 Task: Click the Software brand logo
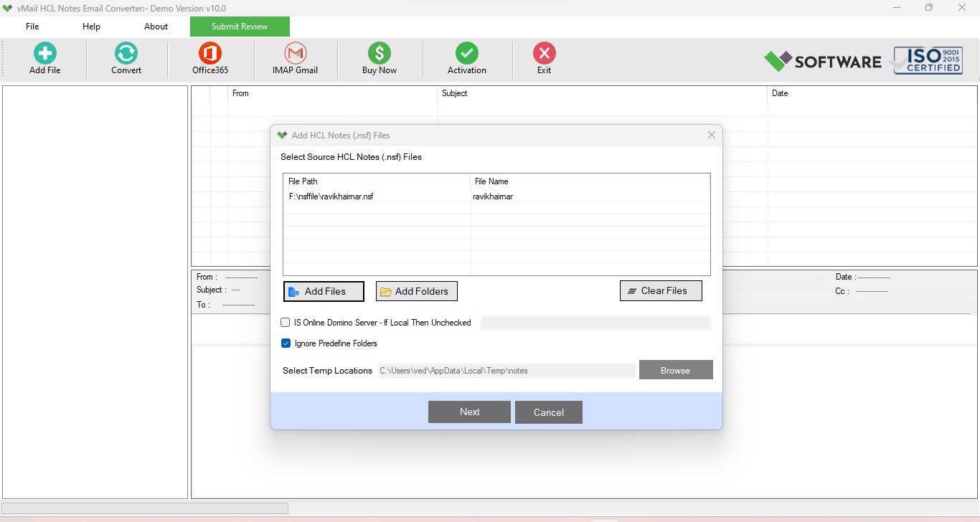point(822,61)
